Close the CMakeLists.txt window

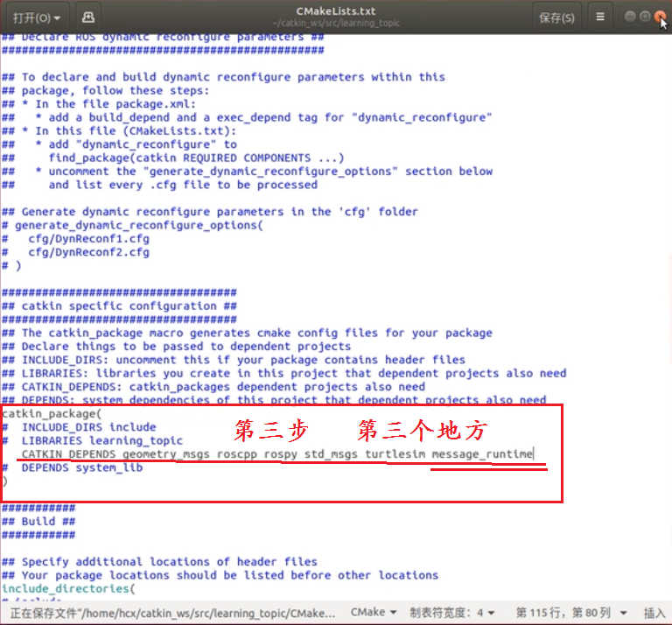(660, 18)
